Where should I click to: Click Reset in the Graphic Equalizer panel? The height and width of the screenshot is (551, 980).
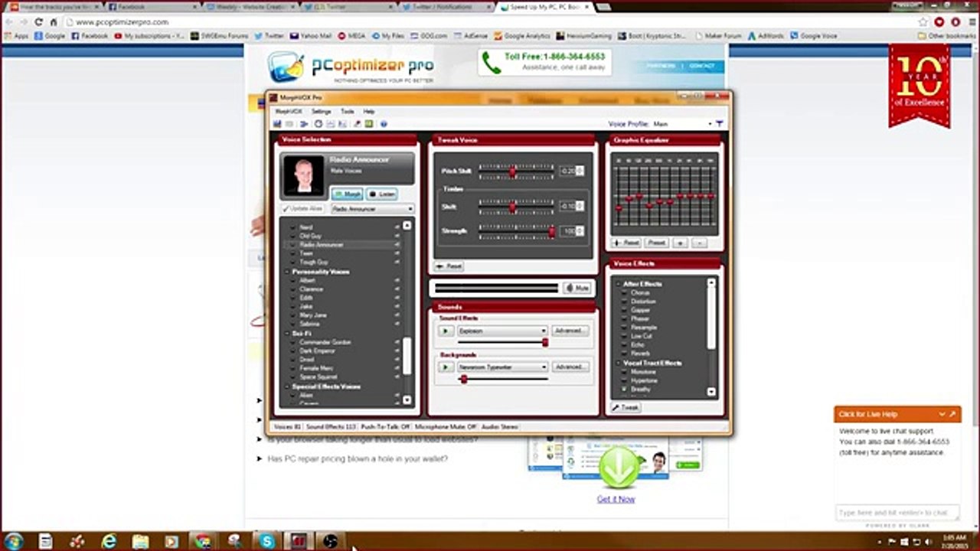[626, 243]
